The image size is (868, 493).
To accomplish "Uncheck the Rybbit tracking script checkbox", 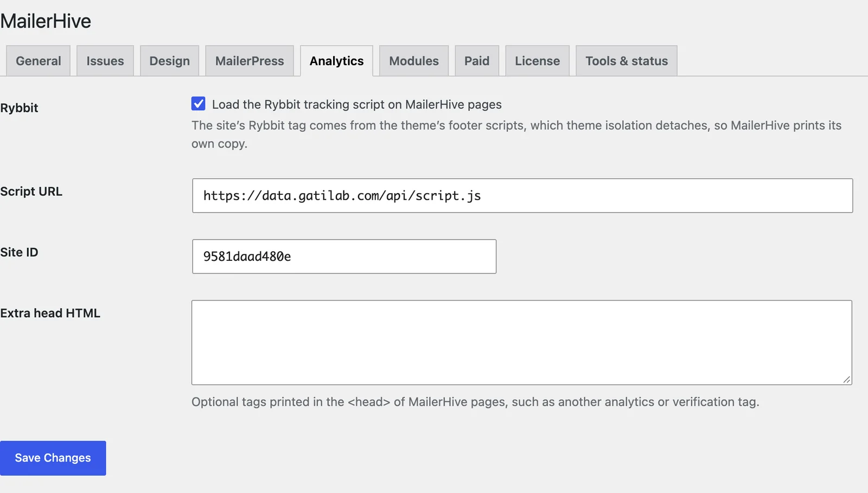I will point(199,104).
